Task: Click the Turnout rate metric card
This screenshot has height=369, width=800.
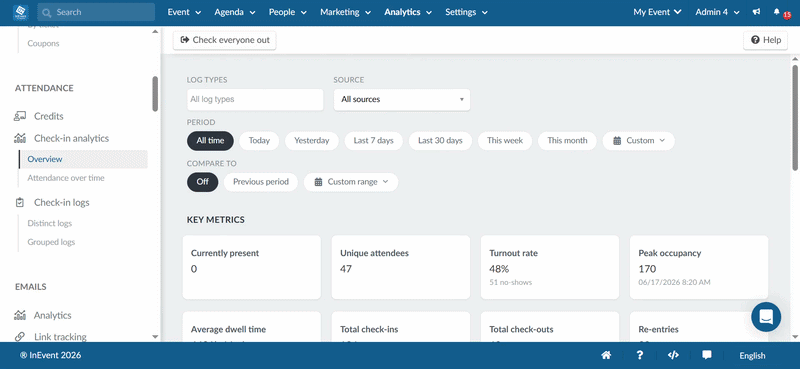Action: (549, 267)
